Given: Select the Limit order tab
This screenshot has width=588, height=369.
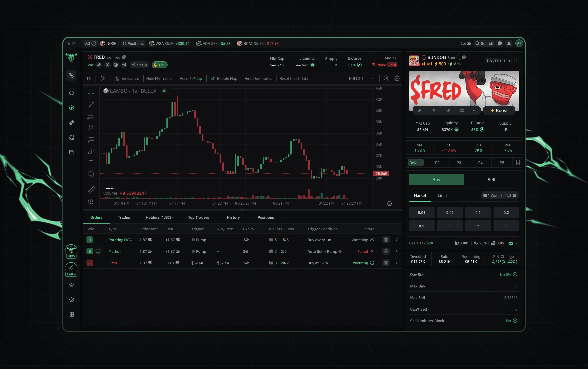Looking at the screenshot, I should click(x=442, y=196).
